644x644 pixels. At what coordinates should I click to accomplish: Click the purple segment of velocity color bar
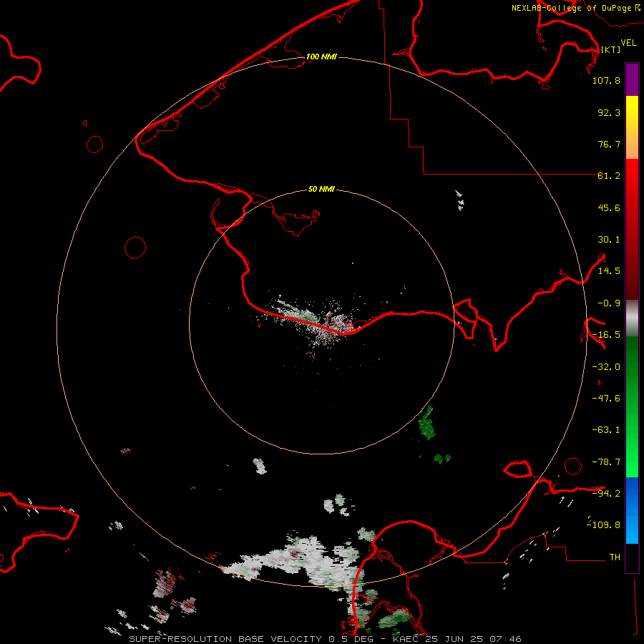(632, 80)
